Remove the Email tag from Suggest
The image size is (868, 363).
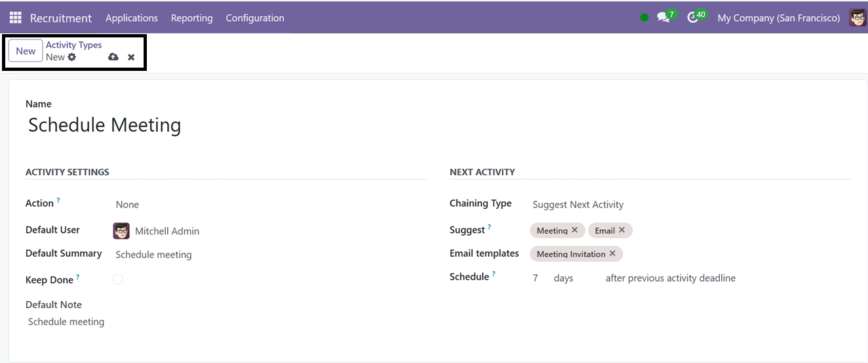coord(622,230)
